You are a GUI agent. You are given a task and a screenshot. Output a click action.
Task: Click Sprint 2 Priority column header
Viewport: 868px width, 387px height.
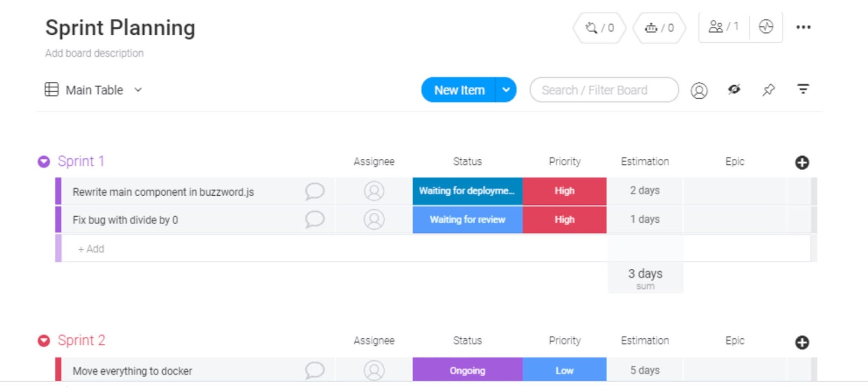[564, 340]
